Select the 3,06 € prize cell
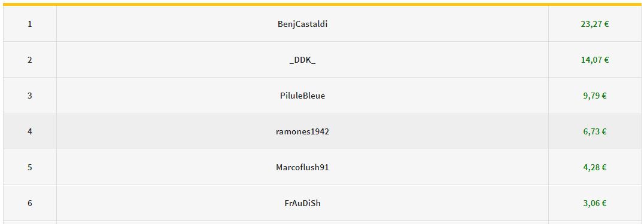644x224 pixels. tap(595, 203)
